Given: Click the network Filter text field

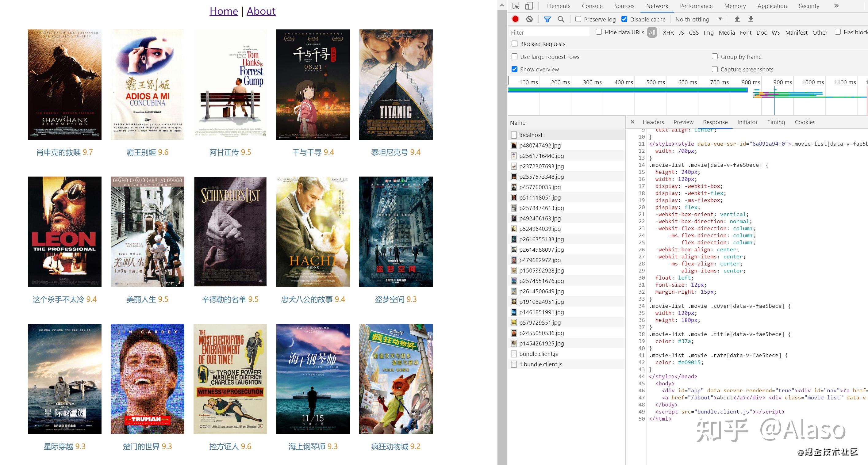Looking at the screenshot, I should click(549, 32).
